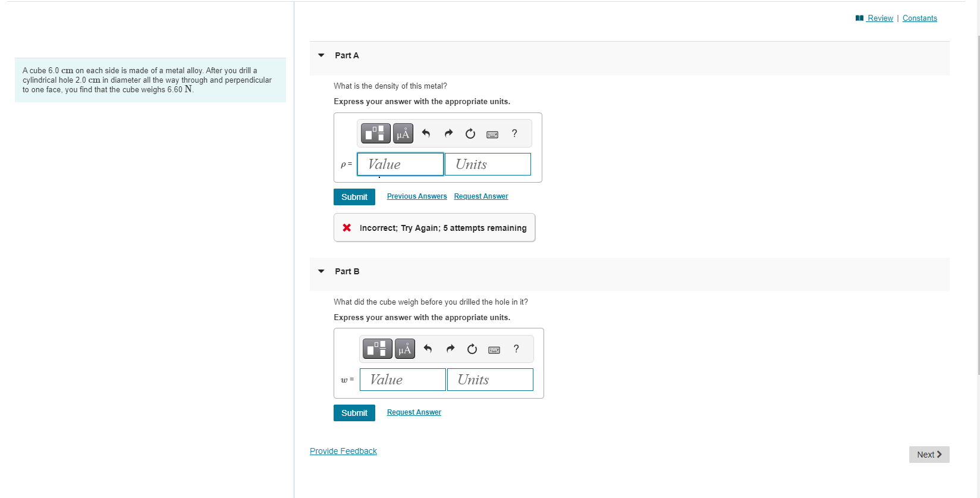Click the weight Units input field

pyautogui.click(x=490, y=380)
